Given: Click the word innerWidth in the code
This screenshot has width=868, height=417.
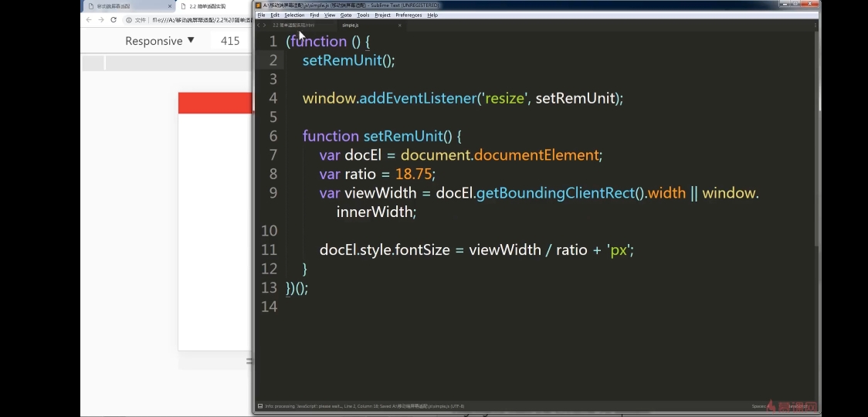Looking at the screenshot, I should (x=375, y=212).
